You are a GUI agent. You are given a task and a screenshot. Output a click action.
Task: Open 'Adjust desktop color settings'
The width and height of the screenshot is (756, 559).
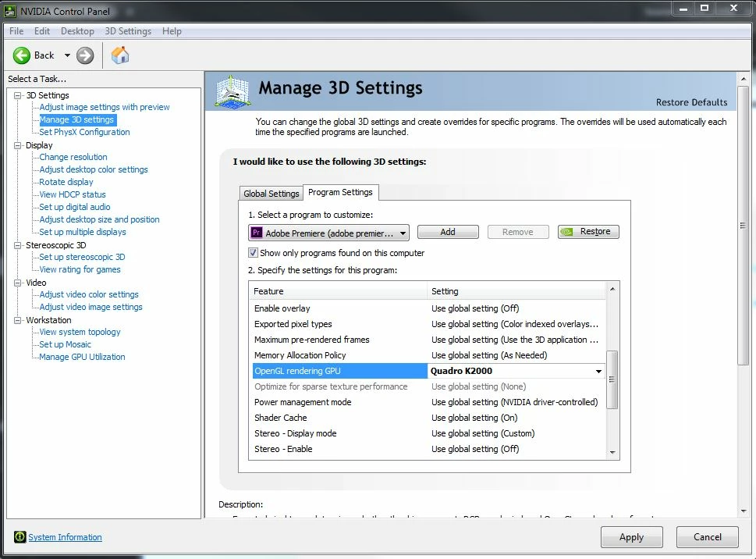(94, 169)
